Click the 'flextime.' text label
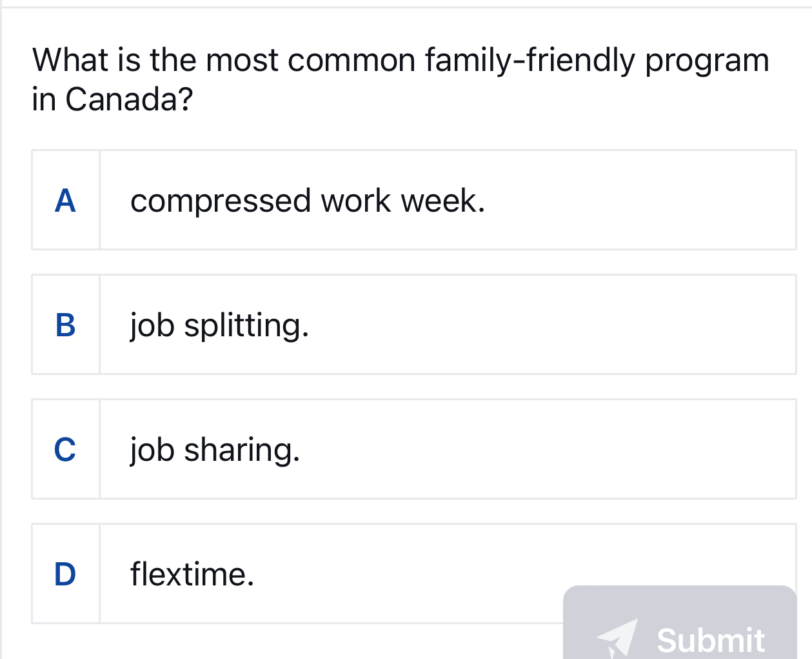This screenshot has width=812, height=659. pyautogui.click(x=192, y=574)
